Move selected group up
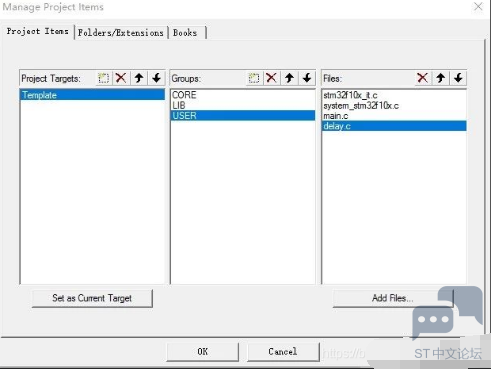 point(289,78)
